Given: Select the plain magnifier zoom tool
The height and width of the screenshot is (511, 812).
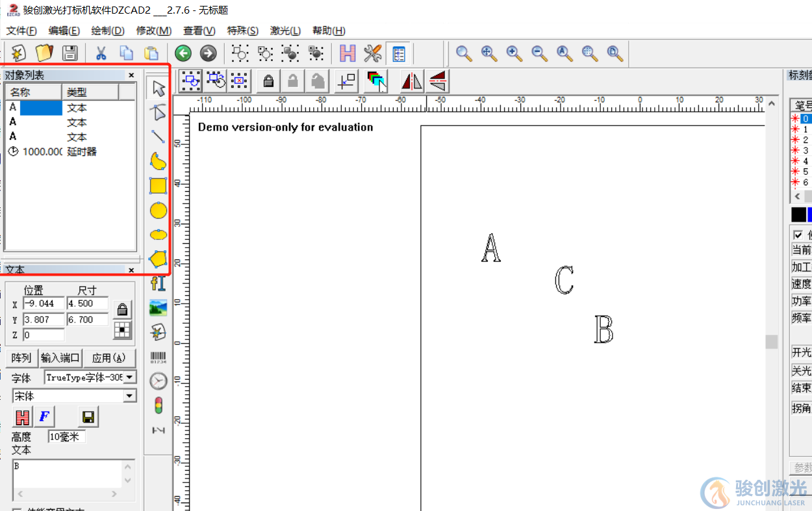Looking at the screenshot, I should tap(464, 53).
